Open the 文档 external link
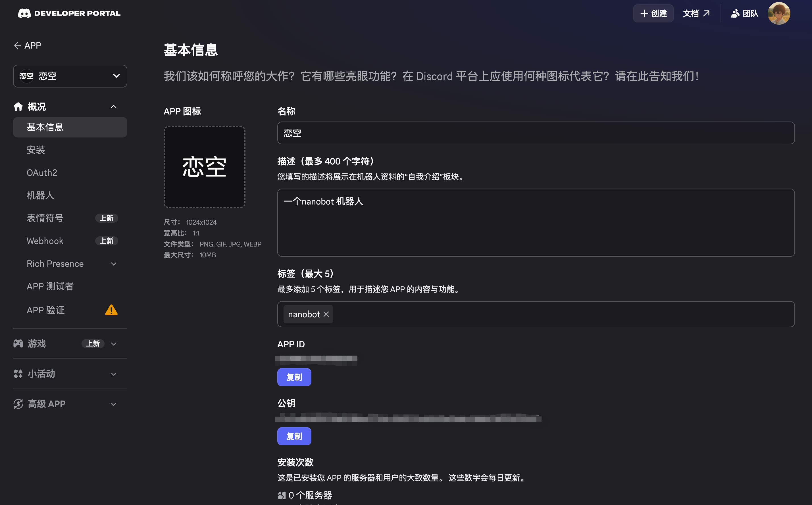Image resolution: width=812 pixels, height=505 pixels. pos(696,13)
